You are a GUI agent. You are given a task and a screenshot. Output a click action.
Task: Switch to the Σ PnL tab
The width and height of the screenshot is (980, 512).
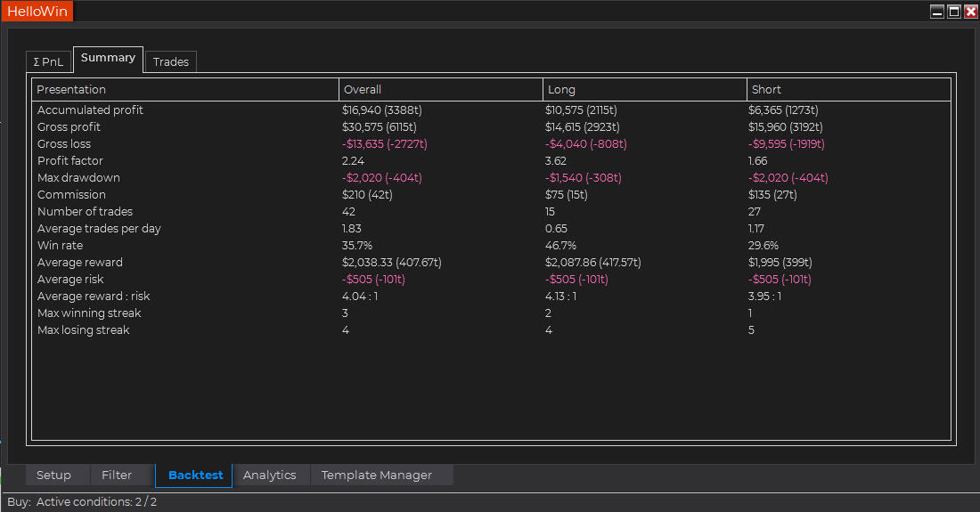[48, 61]
